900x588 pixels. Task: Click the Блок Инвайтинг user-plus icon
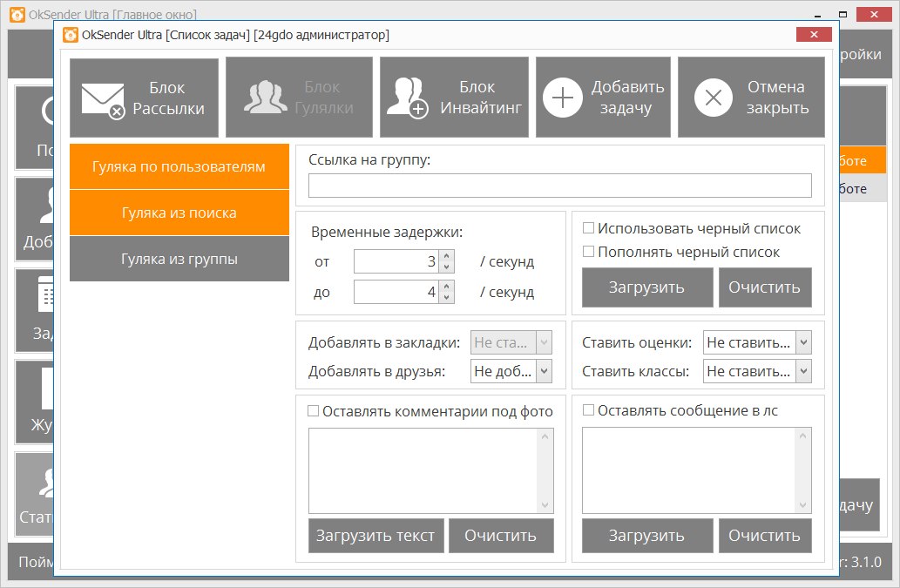tap(407, 98)
